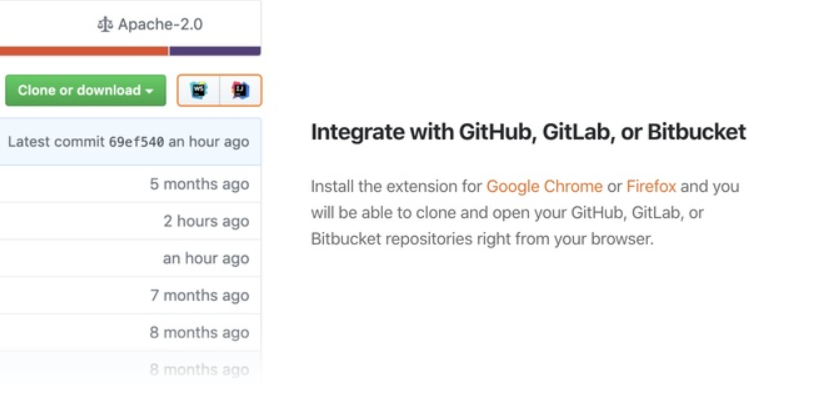This screenshot has height=407, width=817.
Task: Open repository in WebStorm icon
Action: [x=199, y=90]
